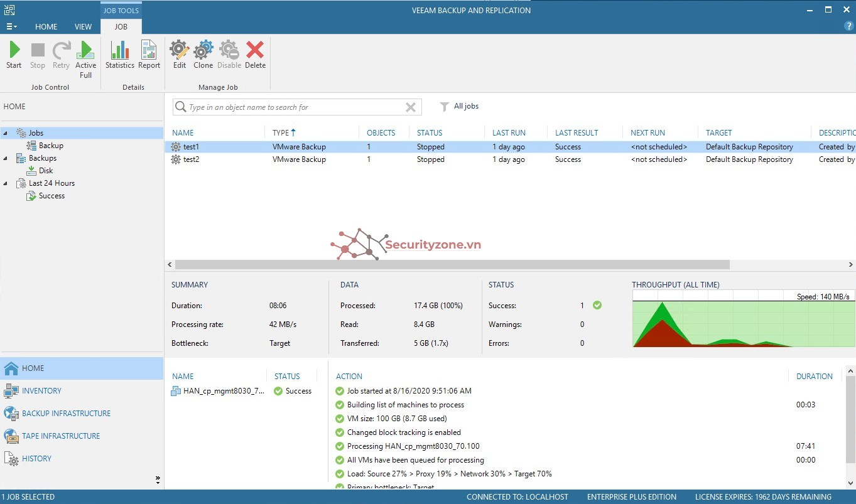Click the job list scroll left arrow
856x504 pixels.
(x=170, y=265)
